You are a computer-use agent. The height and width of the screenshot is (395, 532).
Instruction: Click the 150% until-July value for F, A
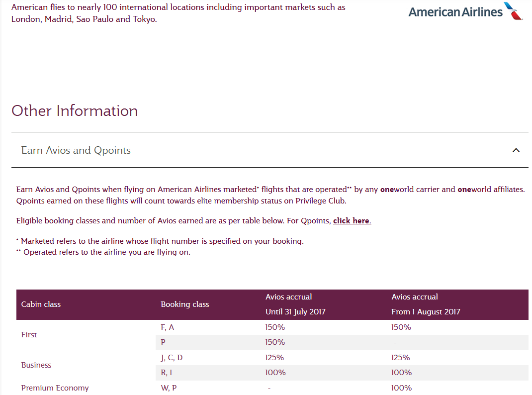pyautogui.click(x=275, y=327)
